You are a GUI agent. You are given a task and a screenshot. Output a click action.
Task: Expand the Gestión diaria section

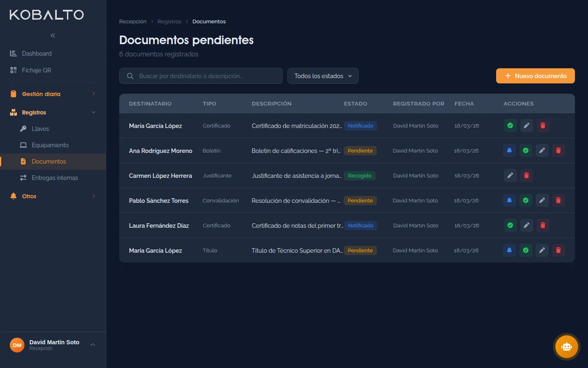[53, 94]
